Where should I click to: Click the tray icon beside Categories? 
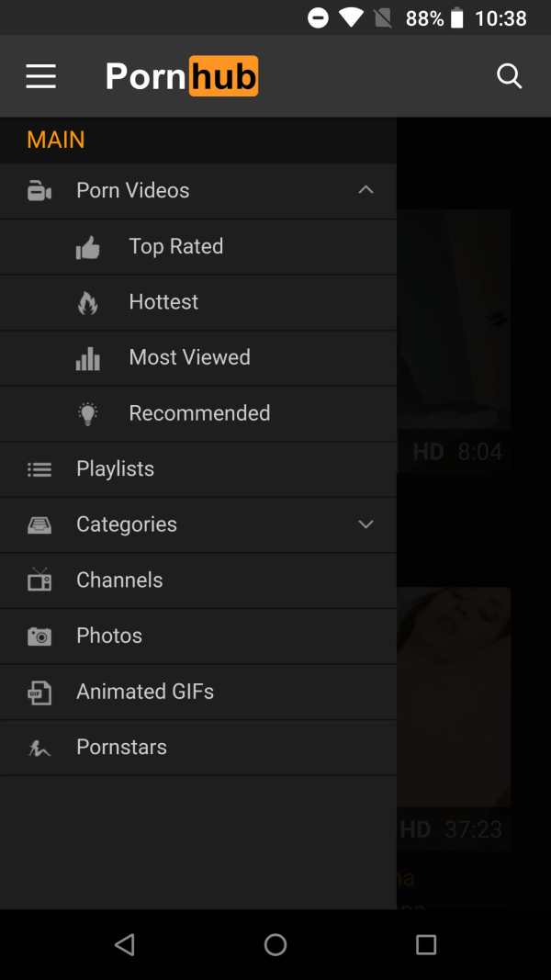[x=39, y=525]
